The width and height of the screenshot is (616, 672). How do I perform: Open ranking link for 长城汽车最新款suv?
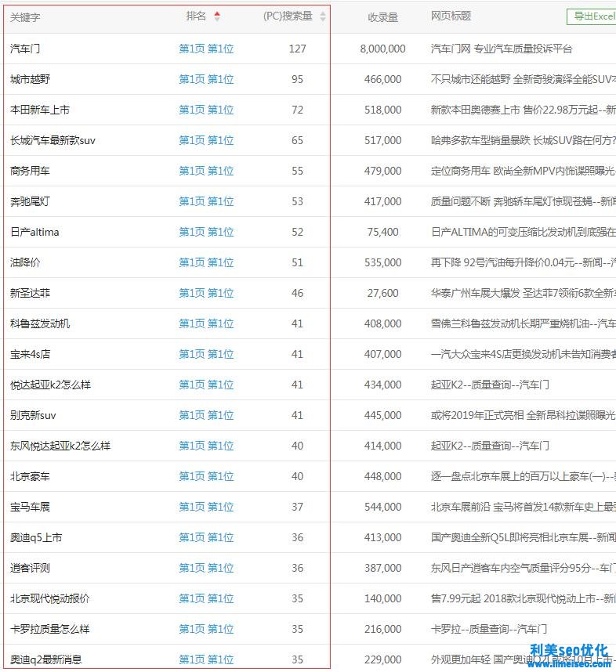click(x=206, y=140)
